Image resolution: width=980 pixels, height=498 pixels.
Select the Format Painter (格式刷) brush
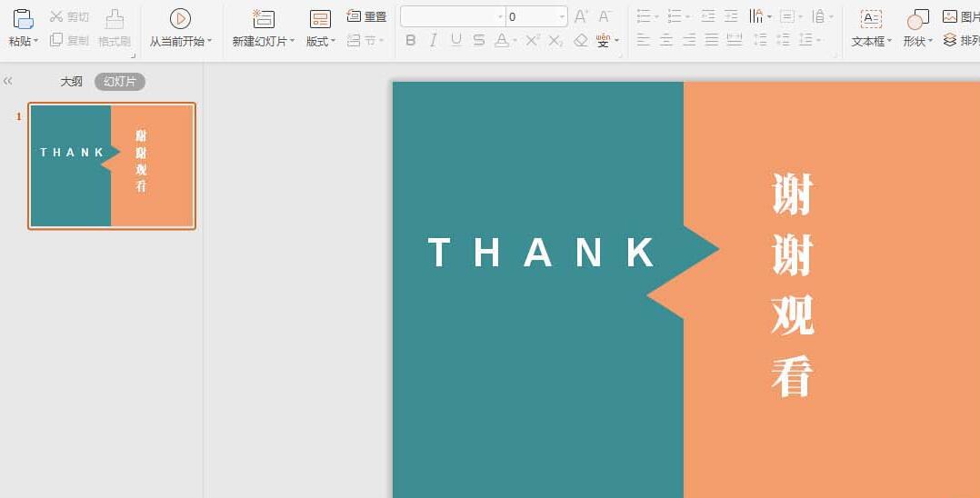115,19
